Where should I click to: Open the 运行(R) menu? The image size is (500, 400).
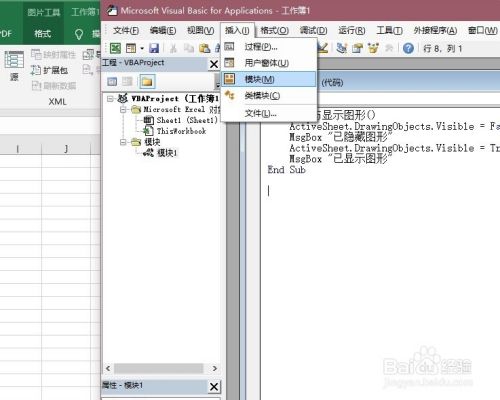[x=352, y=31]
